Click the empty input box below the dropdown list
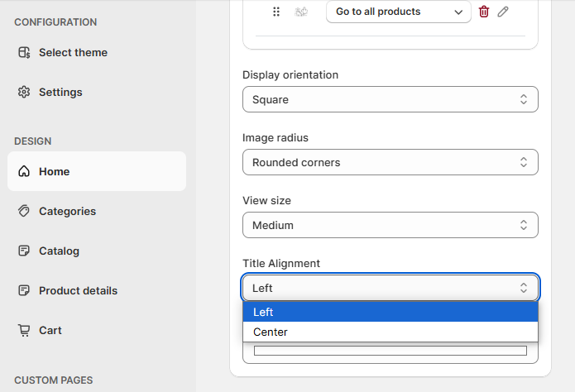 click(391, 351)
